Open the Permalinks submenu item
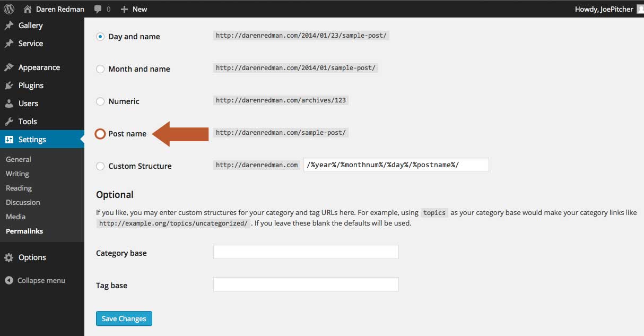Screen dimensions: 644x336 pyautogui.click(x=24, y=231)
